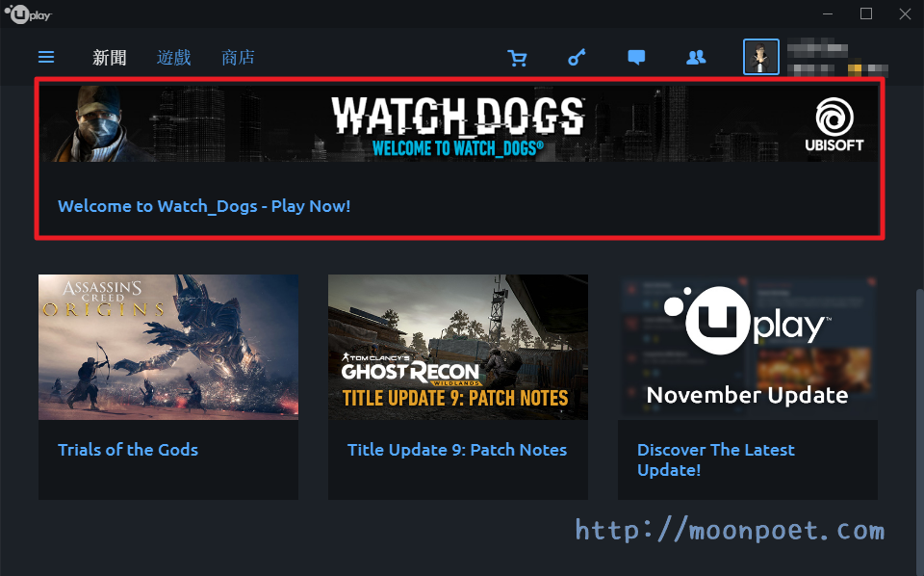The height and width of the screenshot is (576, 924).
Task: Switch to the 遊戲 tab
Action: pos(173,57)
